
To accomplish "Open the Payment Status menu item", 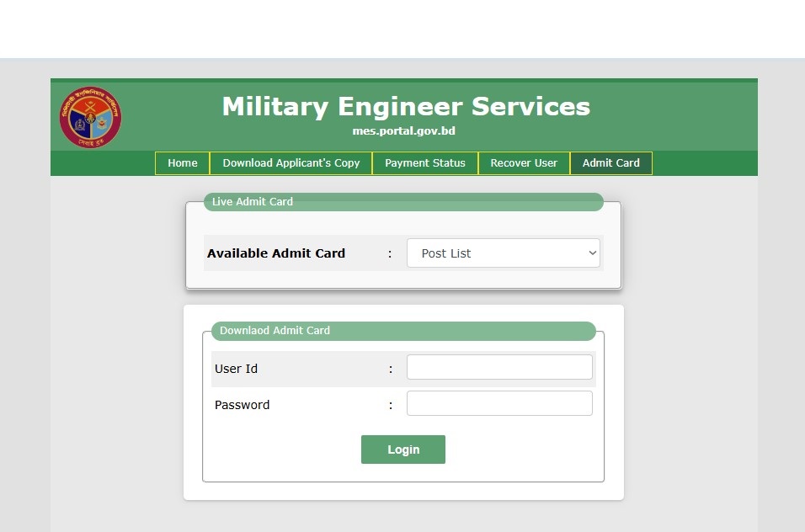I will (425, 163).
